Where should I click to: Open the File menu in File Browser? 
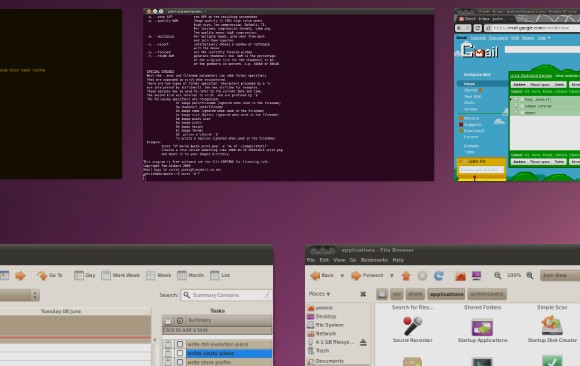pyautogui.click(x=311, y=260)
